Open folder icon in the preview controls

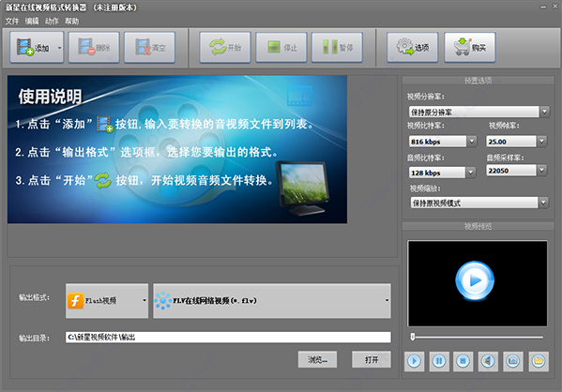click(x=539, y=361)
